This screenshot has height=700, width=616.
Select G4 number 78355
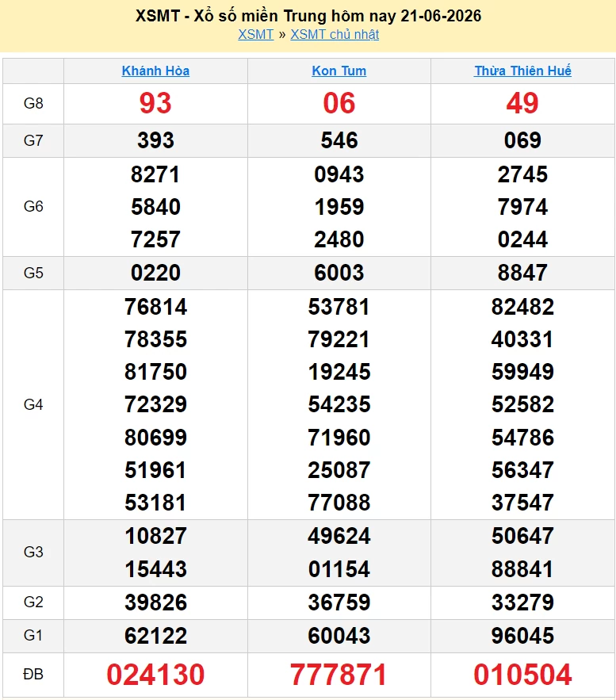coord(156,340)
